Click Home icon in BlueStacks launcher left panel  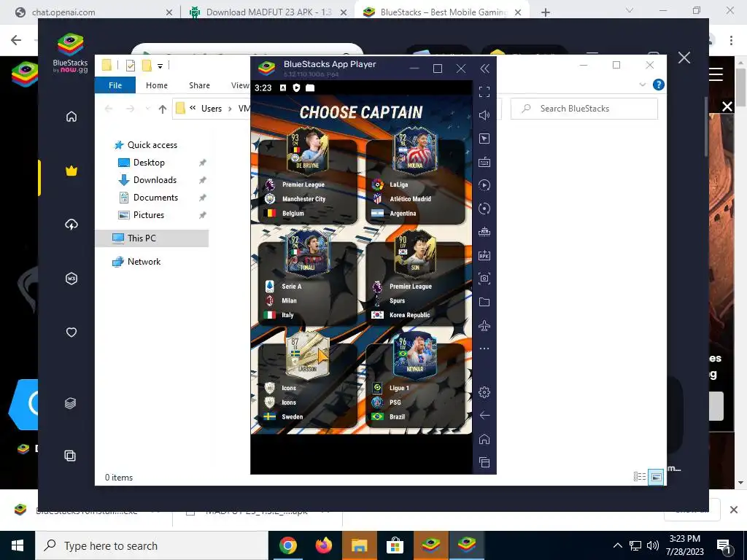tap(71, 117)
